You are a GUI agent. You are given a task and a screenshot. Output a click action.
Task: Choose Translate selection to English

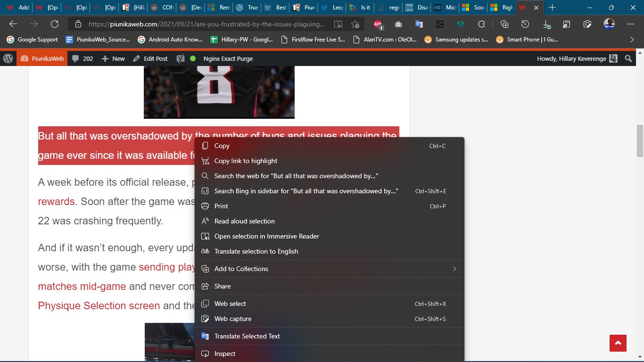[330, 252]
